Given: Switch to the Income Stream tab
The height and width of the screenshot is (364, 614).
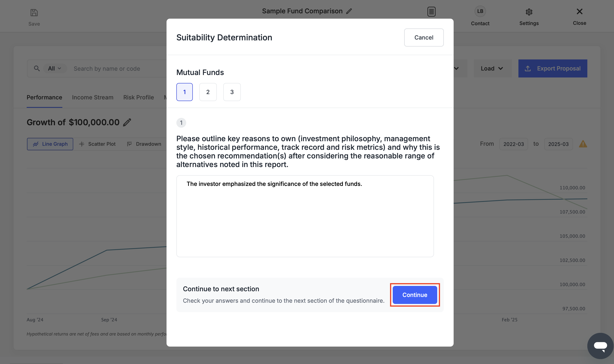Looking at the screenshot, I should [93, 97].
